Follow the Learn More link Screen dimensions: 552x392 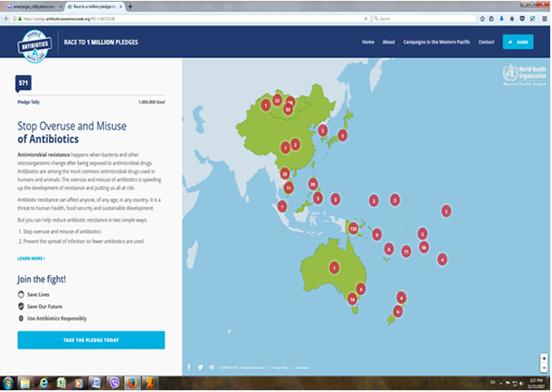point(31,258)
